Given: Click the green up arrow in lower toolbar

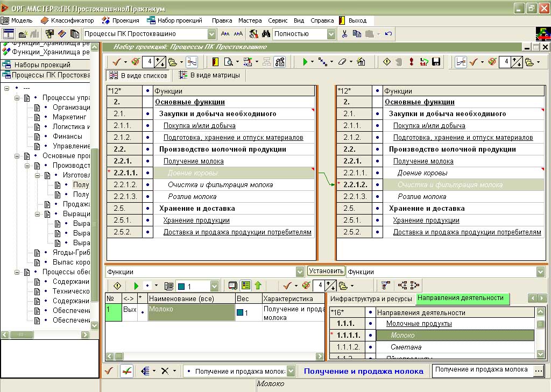Looking at the screenshot, I should tap(258, 286).
